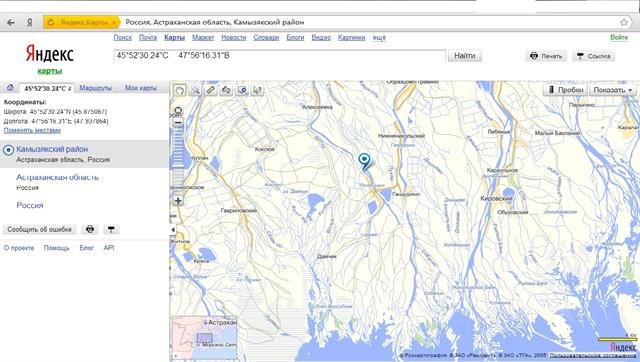Click the home icon tab

(10, 88)
